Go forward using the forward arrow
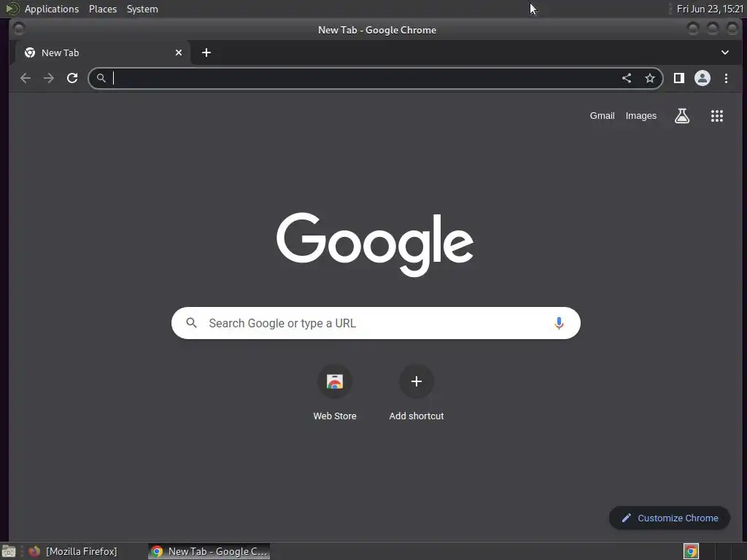 49,78
